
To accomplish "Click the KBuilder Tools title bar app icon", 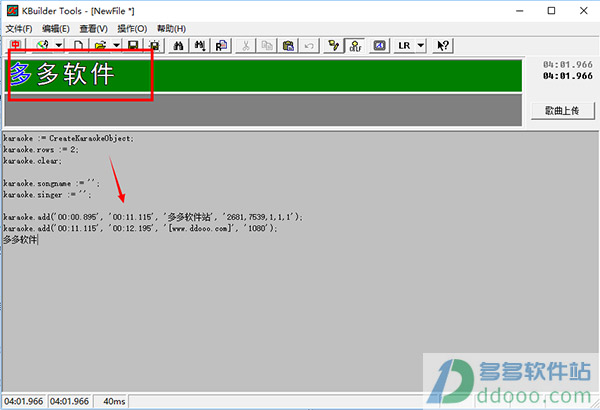I will (x=12, y=11).
